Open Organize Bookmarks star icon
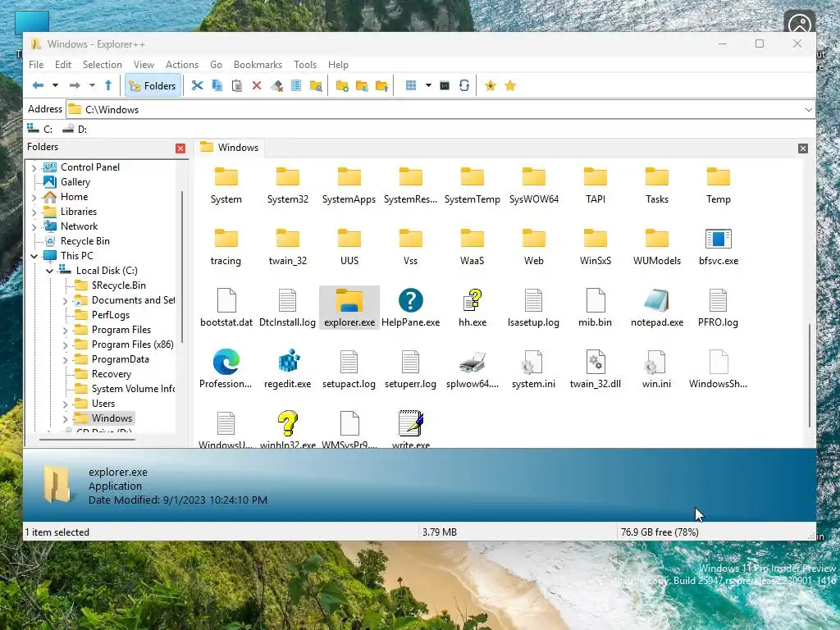The width and height of the screenshot is (840, 630). coord(510,85)
